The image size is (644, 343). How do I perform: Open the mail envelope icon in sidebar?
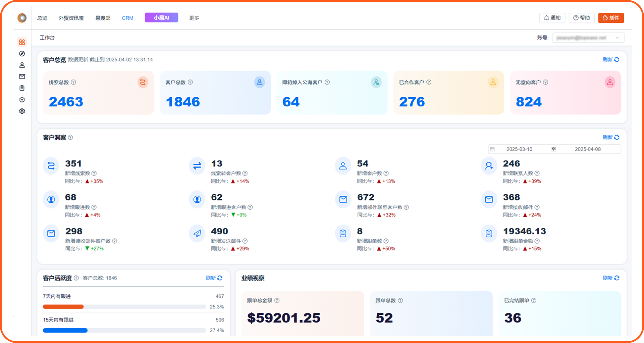22,77
